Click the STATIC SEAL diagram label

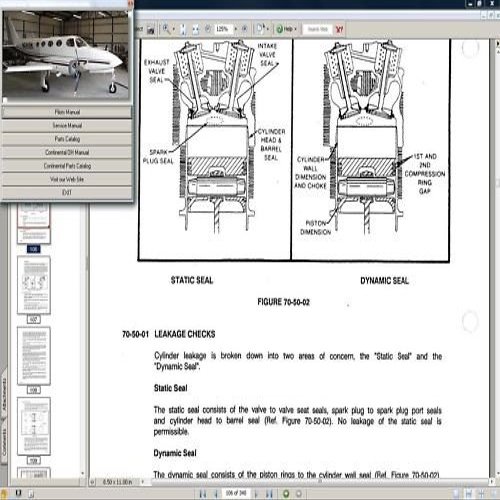(192, 280)
